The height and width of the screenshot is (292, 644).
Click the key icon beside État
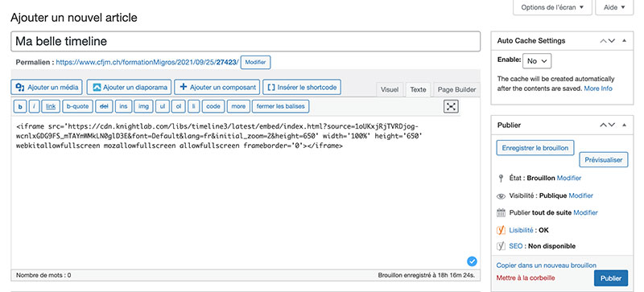click(501, 179)
